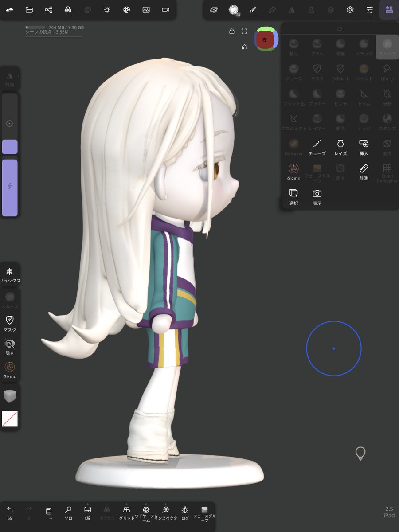The width and height of the screenshot is (399, 532).
Task: Open ログ debug log
Action: (x=185, y=513)
